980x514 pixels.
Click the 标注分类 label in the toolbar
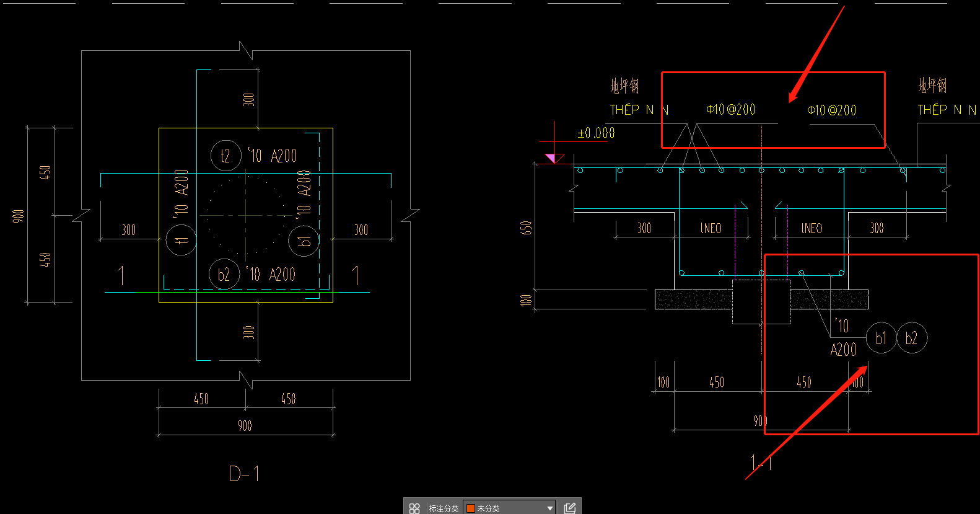(444, 508)
